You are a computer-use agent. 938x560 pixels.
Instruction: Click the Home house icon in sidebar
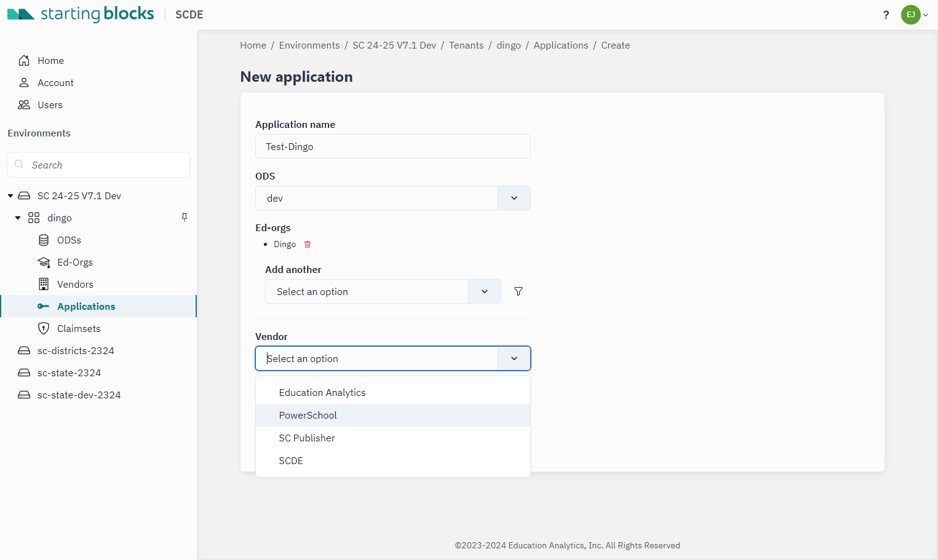coord(24,60)
